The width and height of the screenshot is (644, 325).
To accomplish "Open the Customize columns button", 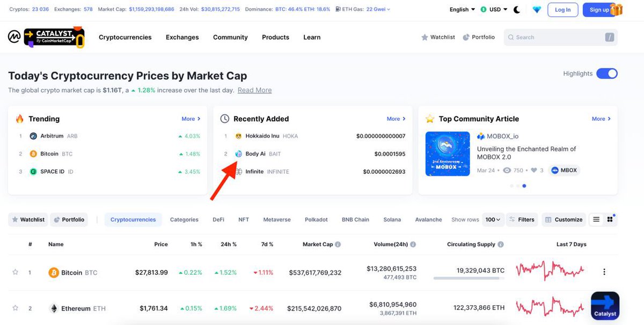I will point(563,219).
